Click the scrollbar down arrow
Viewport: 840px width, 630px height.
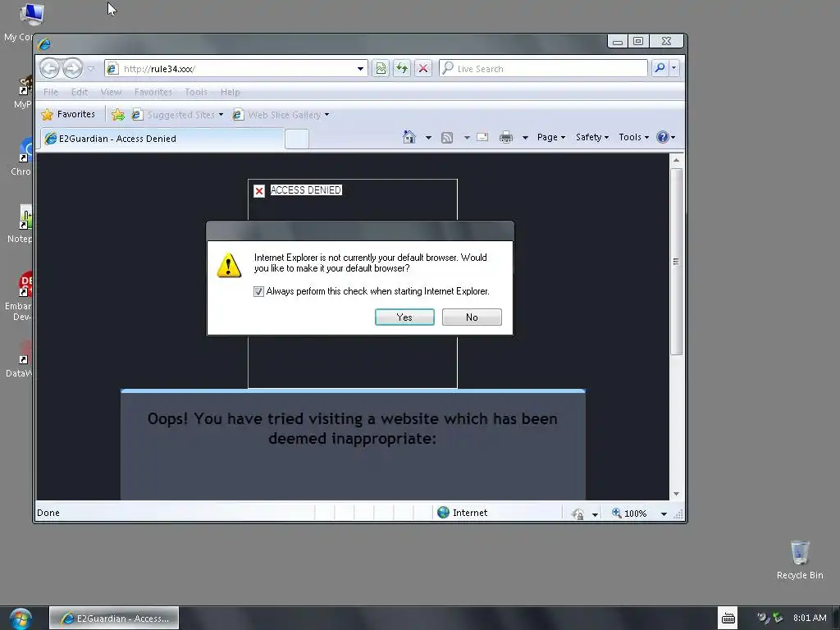(x=677, y=494)
